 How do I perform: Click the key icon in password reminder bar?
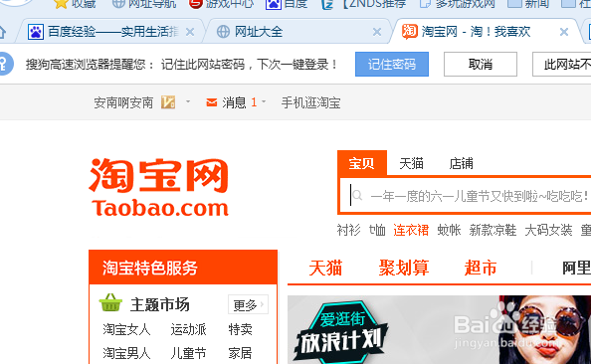[x=5, y=64]
